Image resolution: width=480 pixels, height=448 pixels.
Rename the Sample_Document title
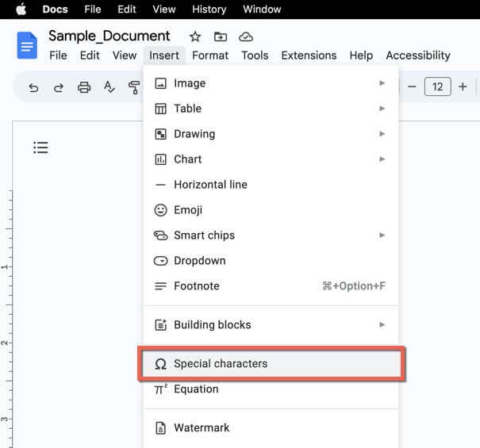tap(109, 36)
